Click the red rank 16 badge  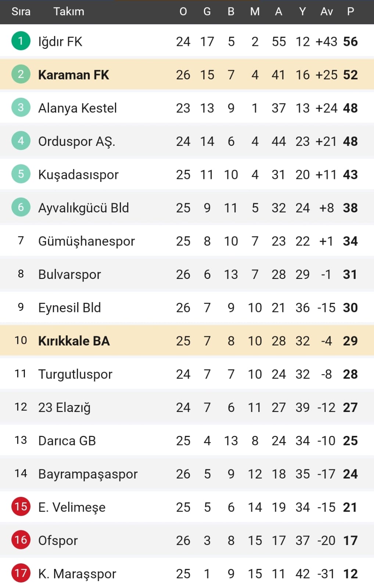click(21, 540)
